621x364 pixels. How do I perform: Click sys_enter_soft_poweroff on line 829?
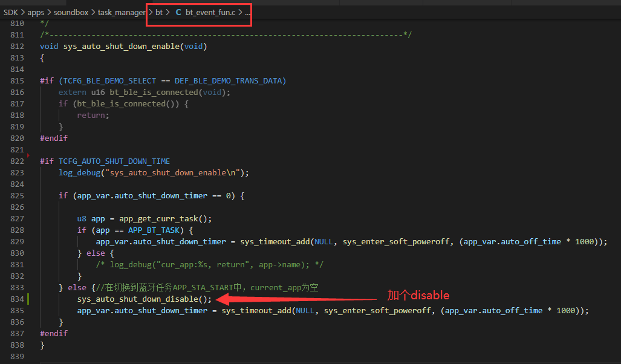point(396,242)
